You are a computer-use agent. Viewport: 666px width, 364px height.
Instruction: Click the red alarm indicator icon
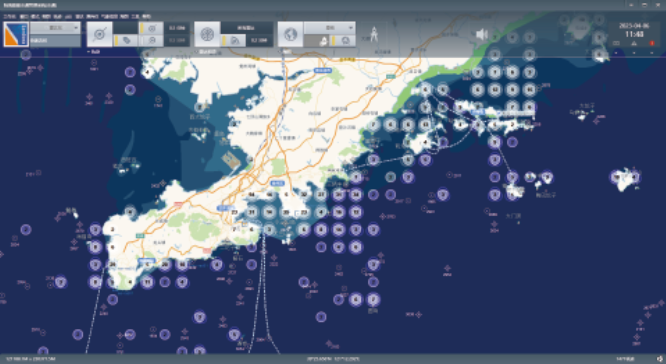652,43
